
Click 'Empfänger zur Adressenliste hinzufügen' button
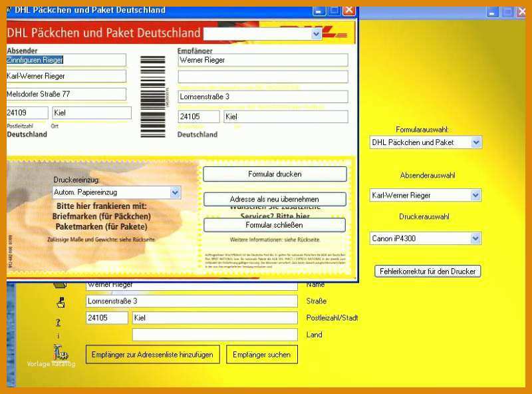coord(153,355)
